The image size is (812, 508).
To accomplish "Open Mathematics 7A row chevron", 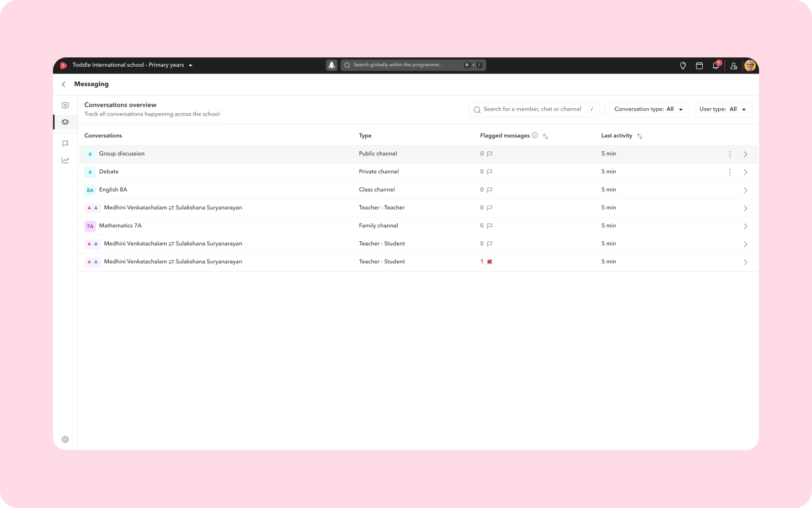I will [x=745, y=226].
